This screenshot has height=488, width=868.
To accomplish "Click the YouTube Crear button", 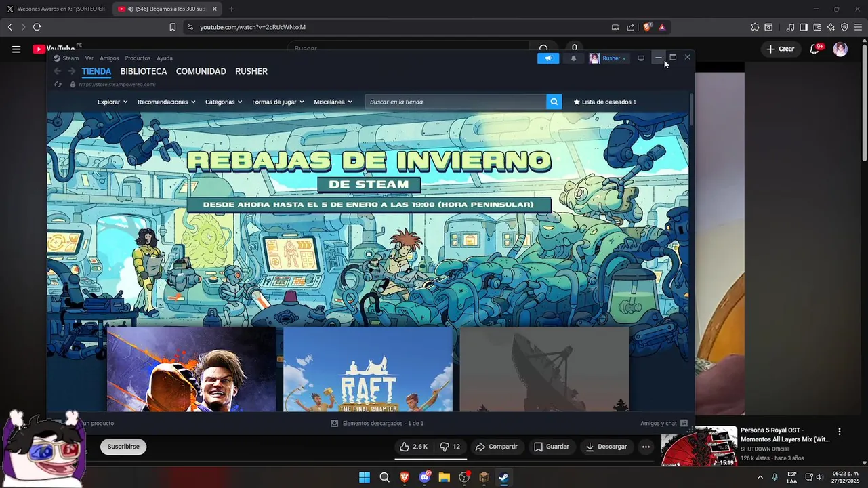I will point(781,49).
